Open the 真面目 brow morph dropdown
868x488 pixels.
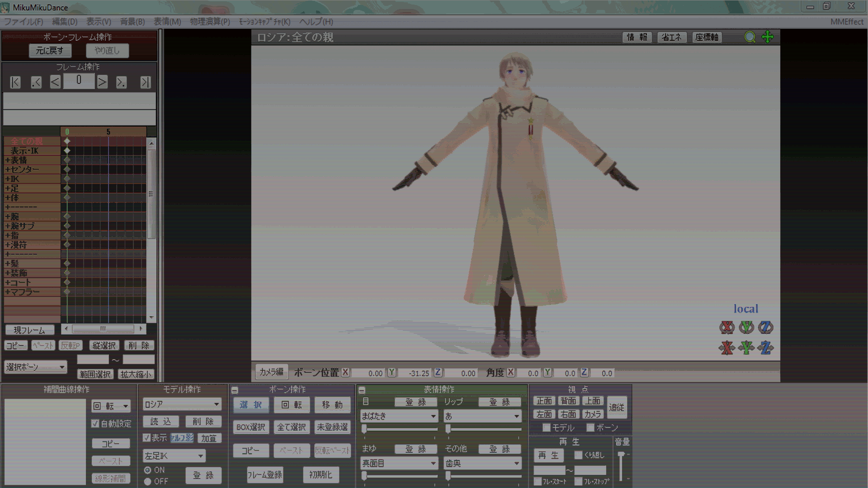(x=399, y=463)
